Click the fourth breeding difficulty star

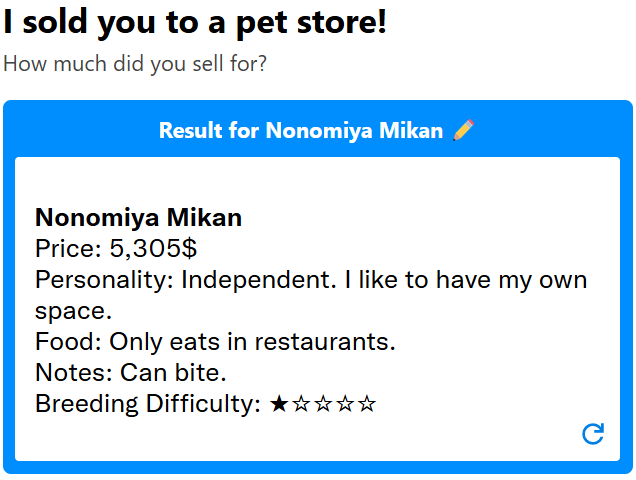345,404
